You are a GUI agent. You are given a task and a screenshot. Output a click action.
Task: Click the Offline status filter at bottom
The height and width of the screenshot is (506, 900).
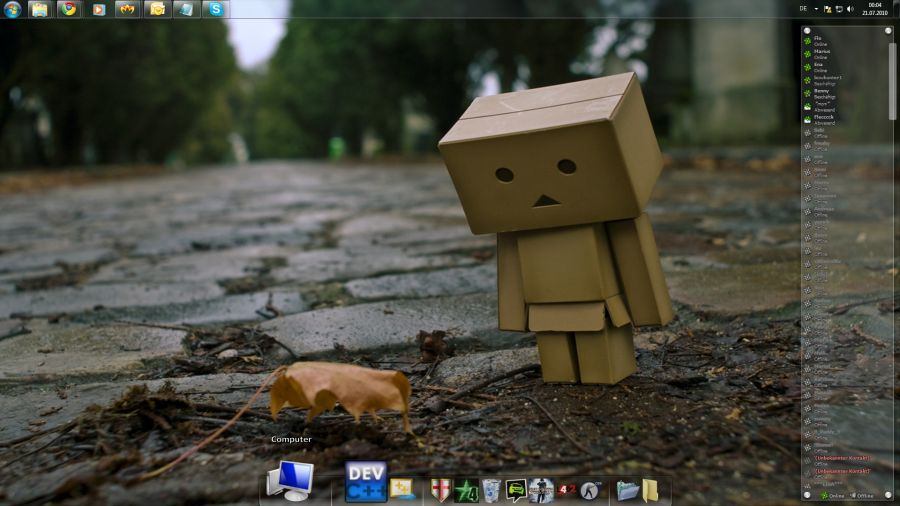tap(862, 496)
